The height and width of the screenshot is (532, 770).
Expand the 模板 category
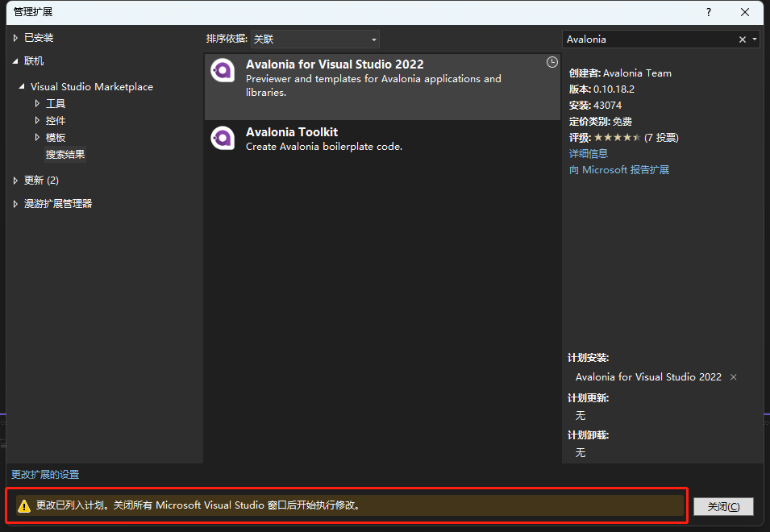pos(37,137)
